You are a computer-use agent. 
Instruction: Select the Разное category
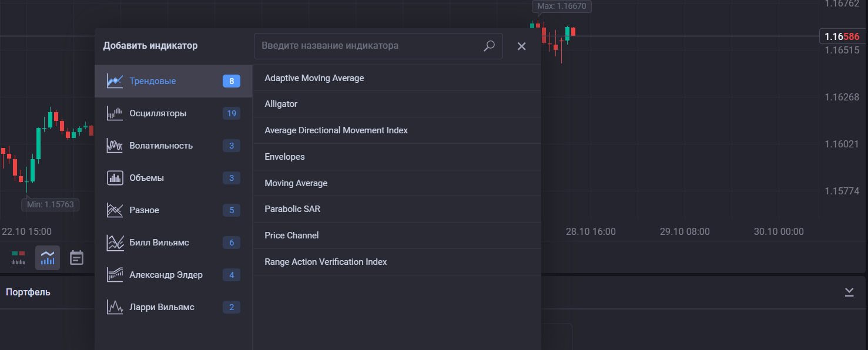click(x=144, y=210)
